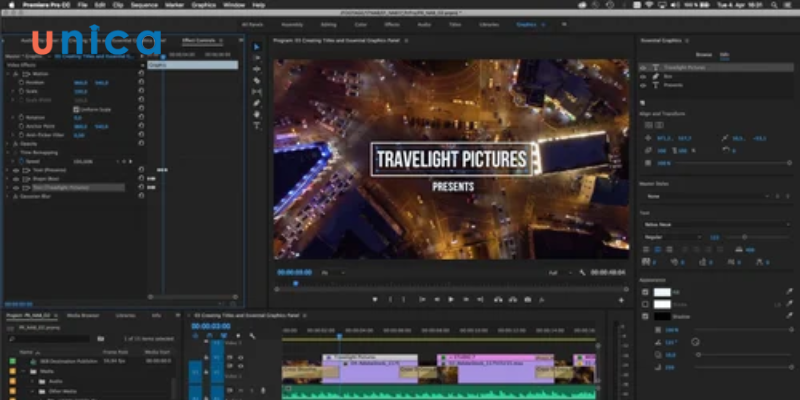Select the Selection arrow tool

coord(256,47)
